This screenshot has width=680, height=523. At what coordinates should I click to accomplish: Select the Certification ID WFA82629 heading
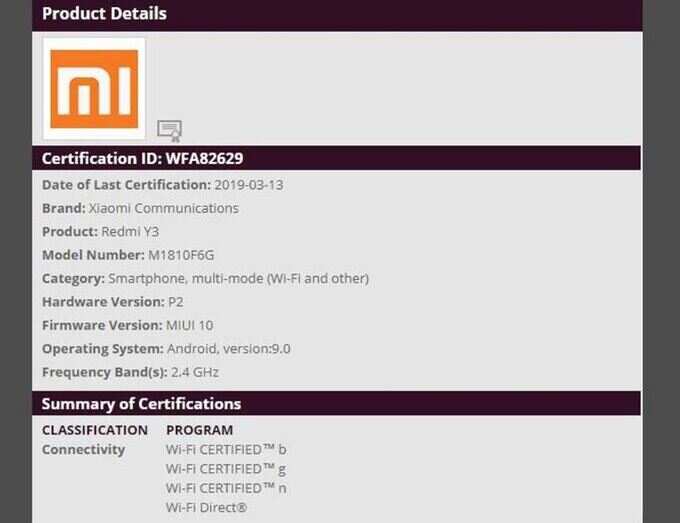(x=142, y=158)
